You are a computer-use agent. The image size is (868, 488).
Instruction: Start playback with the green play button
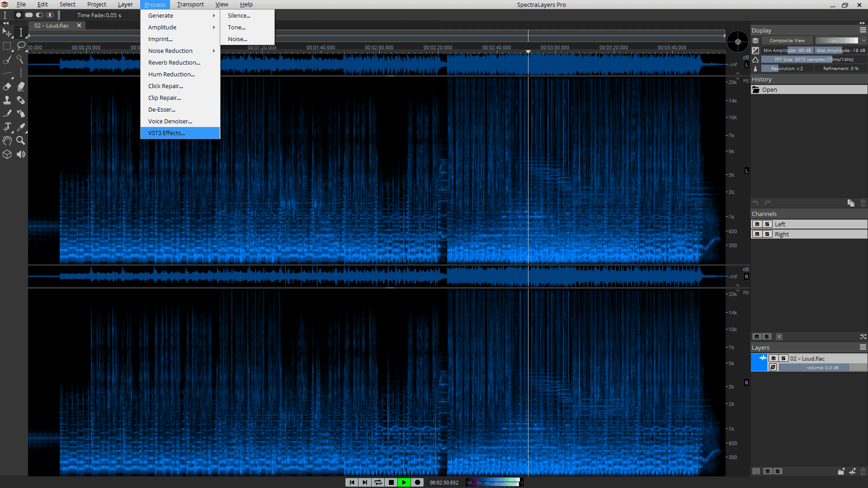coord(404,482)
